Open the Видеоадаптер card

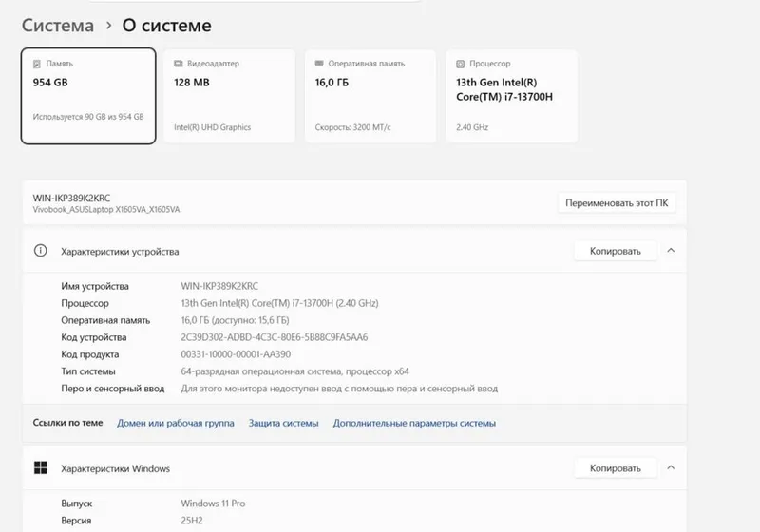229,96
